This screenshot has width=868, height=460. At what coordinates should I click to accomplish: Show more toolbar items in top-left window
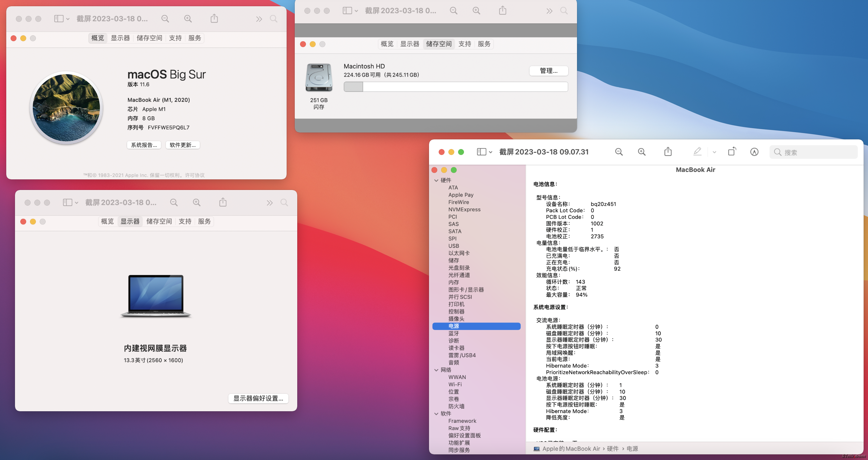point(259,19)
